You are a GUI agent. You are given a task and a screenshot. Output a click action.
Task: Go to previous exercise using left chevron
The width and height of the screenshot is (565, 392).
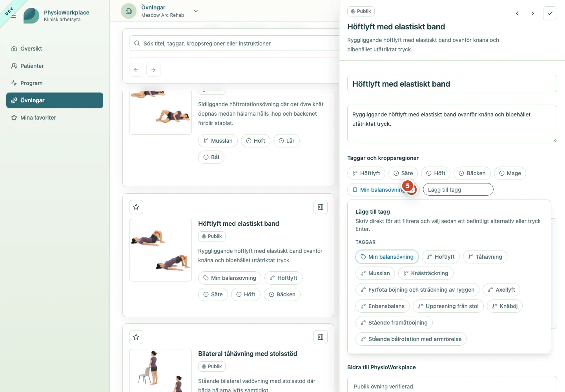point(517,13)
